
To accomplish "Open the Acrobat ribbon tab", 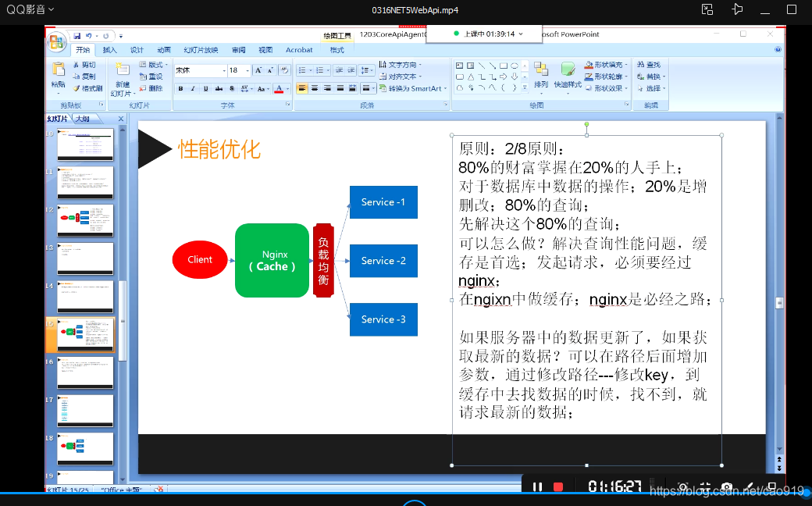I will (299, 50).
